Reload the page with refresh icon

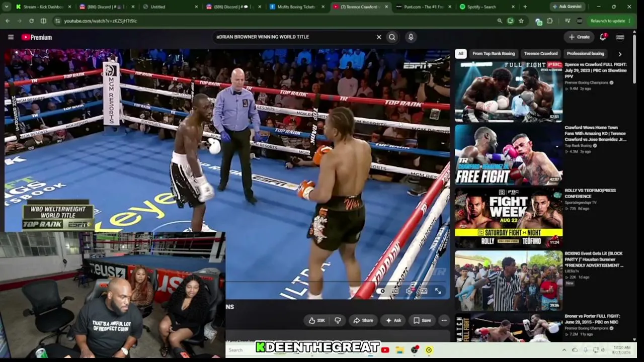[x=31, y=21]
